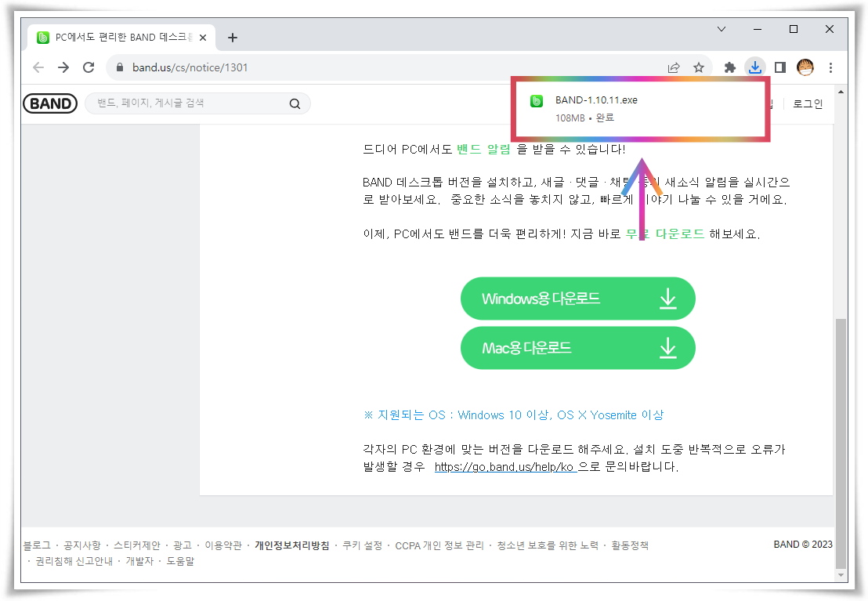Click the address bar URL band.us/cs/notice/1301

pos(190,67)
